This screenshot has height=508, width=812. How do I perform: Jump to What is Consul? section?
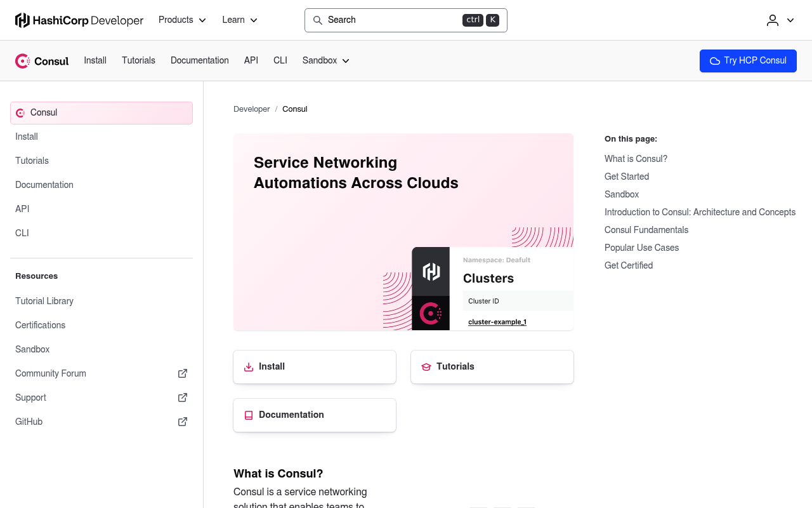(x=636, y=159)
